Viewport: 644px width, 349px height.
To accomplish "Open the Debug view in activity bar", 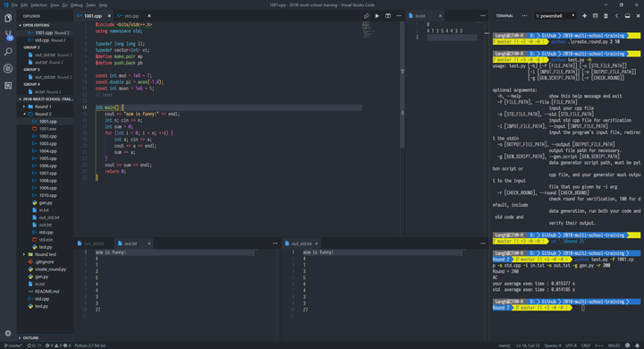I will [x=8, y=69].
